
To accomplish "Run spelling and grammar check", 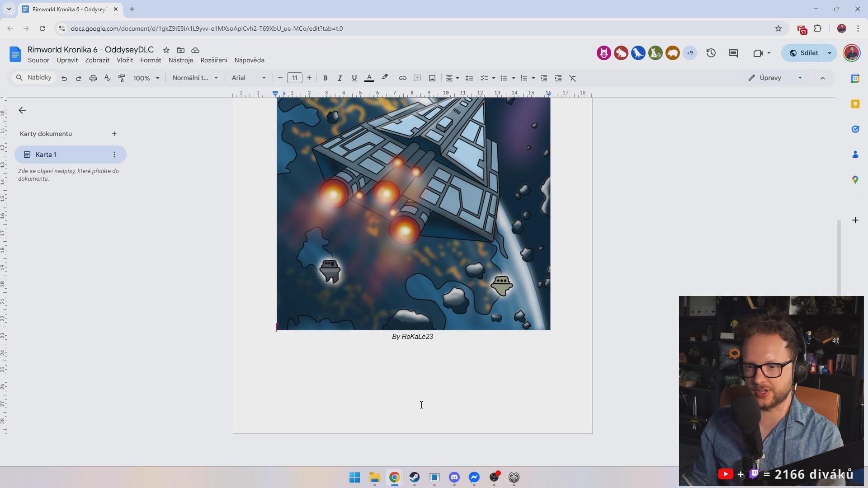I will (x=108, y=78).
